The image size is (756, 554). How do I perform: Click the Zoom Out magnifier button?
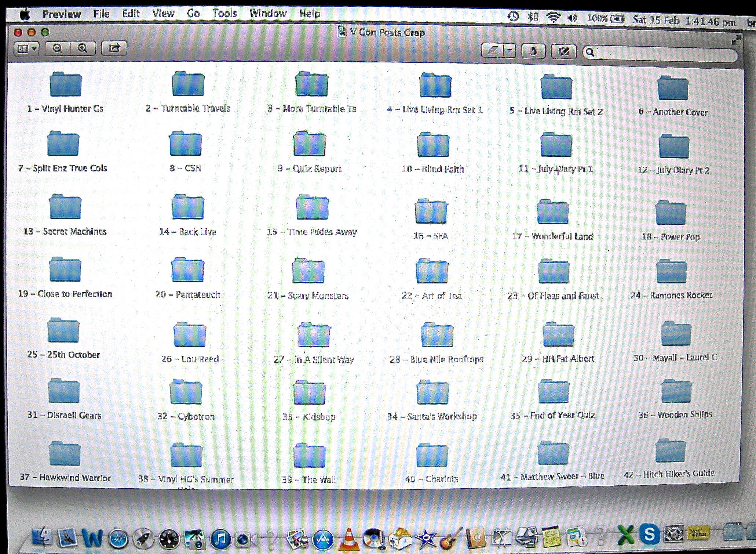[x=58, y=48]
